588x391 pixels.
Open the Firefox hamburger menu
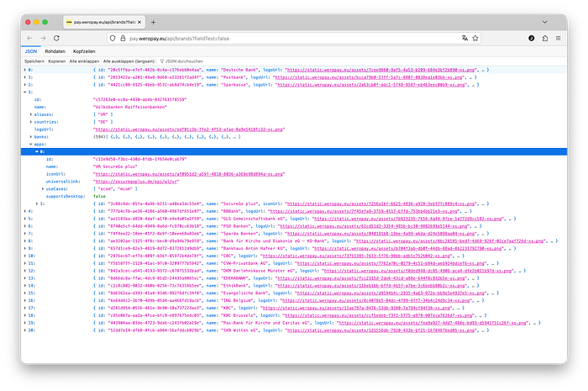558,39
